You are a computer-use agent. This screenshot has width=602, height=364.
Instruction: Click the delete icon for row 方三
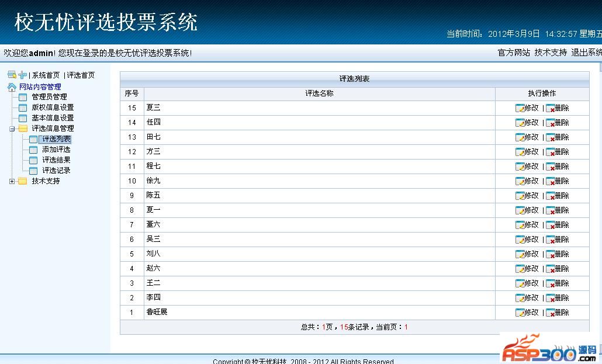tap(550, 152)
